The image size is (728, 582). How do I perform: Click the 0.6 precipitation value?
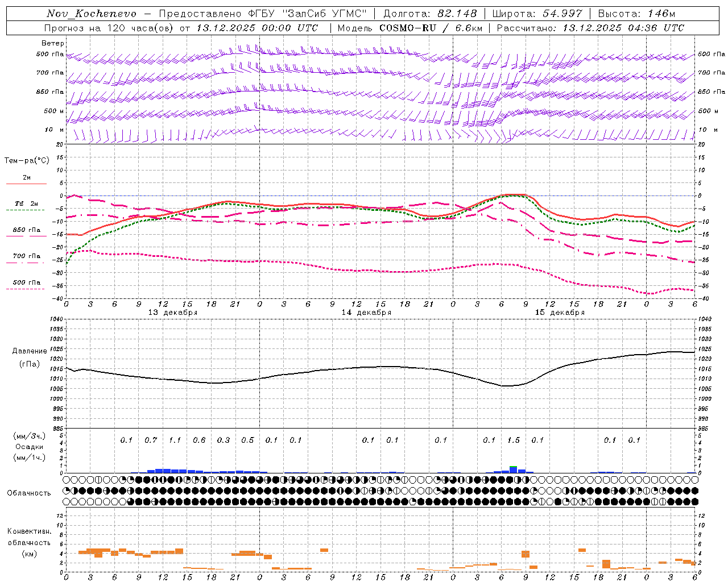(199, 440)
